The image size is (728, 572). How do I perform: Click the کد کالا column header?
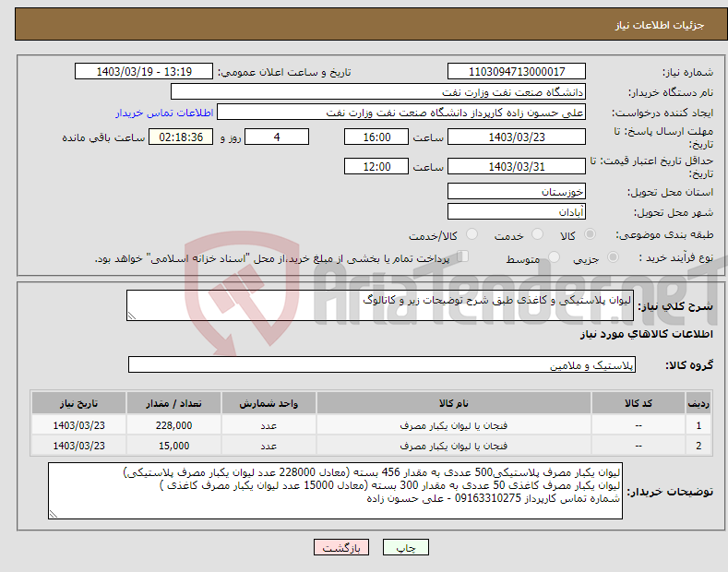pos(638,403)
